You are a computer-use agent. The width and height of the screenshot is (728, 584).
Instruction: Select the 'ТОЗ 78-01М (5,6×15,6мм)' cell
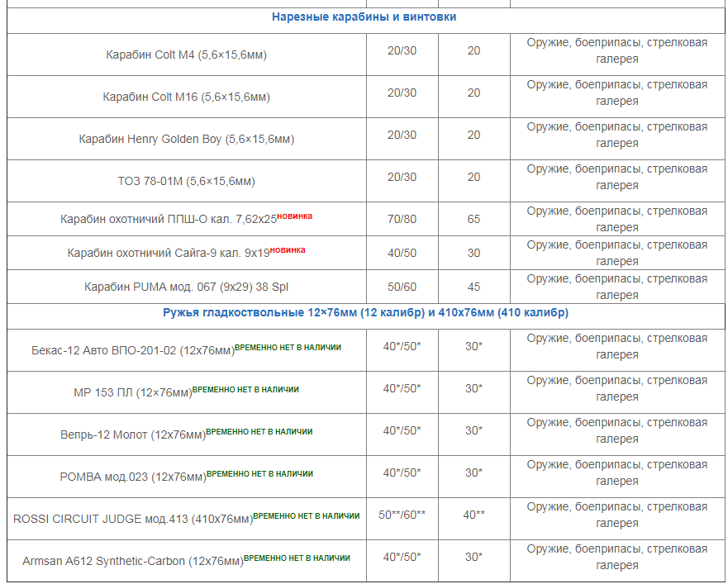pyautogui.click(x=186, y=181)
